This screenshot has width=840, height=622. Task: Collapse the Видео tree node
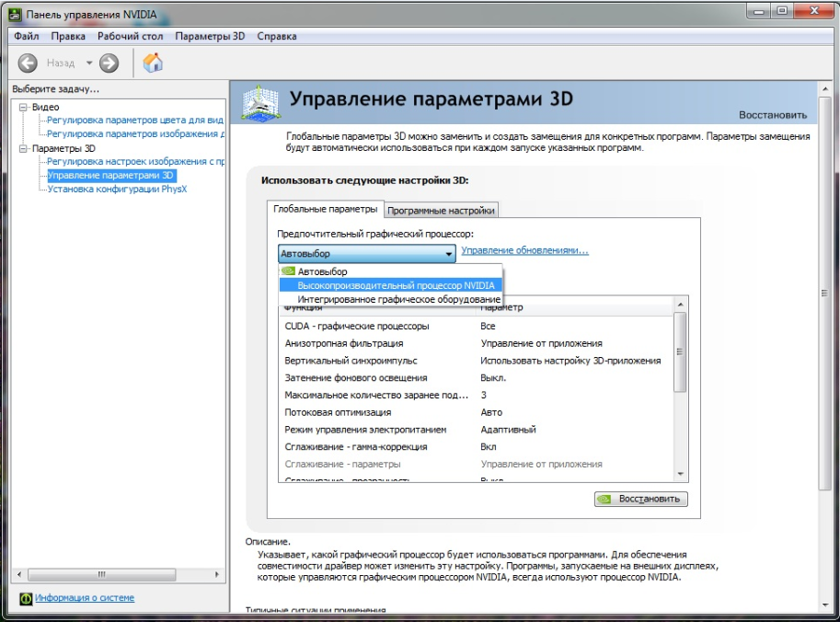pos(23,107)
